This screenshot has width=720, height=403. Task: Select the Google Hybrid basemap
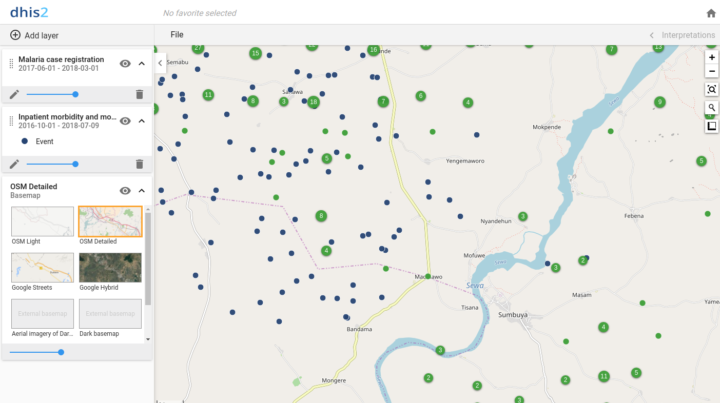coord(110,268)
